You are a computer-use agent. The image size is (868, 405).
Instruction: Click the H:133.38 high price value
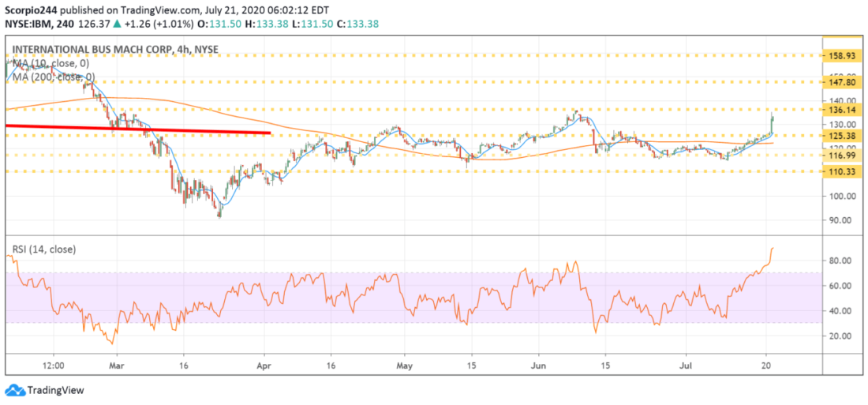266,24
